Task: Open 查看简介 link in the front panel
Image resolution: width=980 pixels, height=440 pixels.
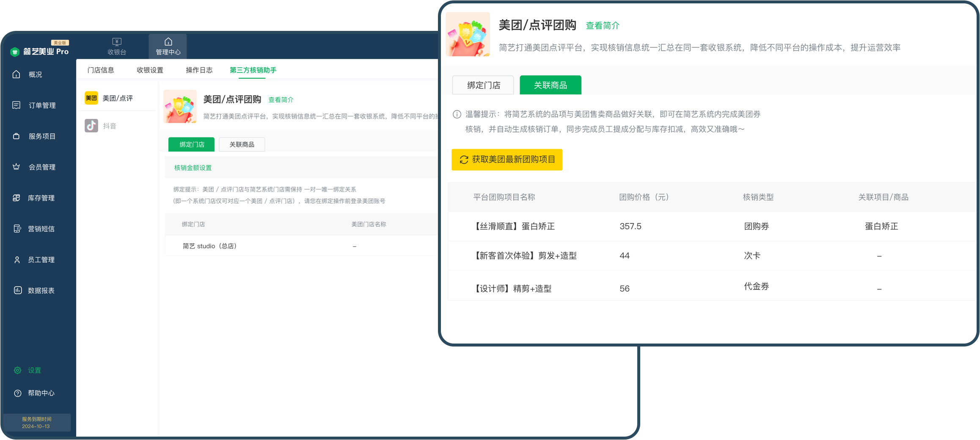Action: [x=603, y=26]
